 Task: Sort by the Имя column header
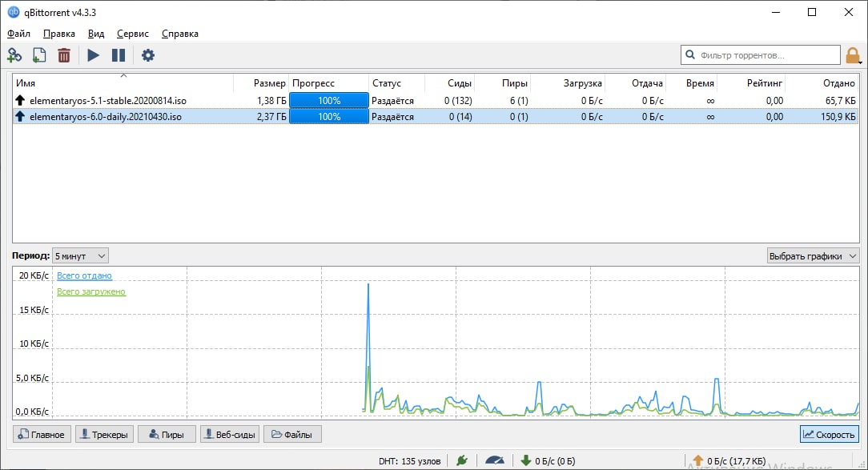[x=123, y=83]
